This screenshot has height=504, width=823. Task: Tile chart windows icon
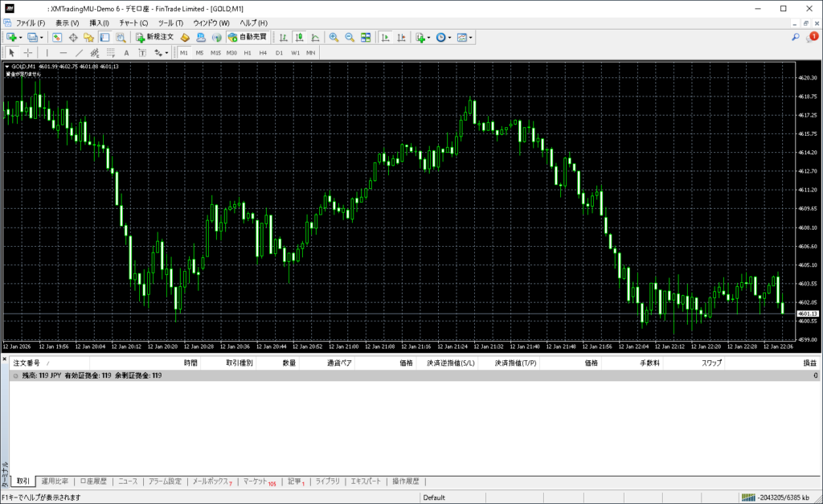(366, 37)
